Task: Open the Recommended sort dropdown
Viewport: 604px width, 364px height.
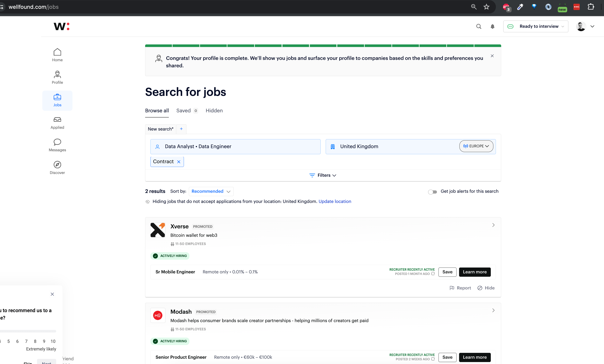Action: pos(211,191)
